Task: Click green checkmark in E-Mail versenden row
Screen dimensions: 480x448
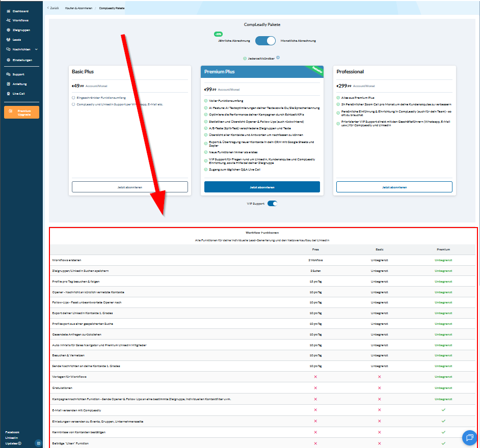Action: [443, 410]
